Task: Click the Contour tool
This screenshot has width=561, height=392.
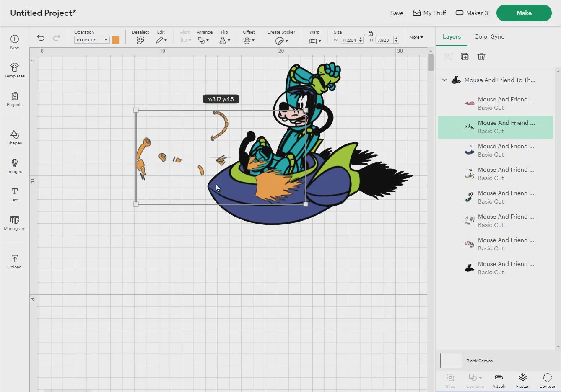Action: pyautogui.click(x=547, y=380)
